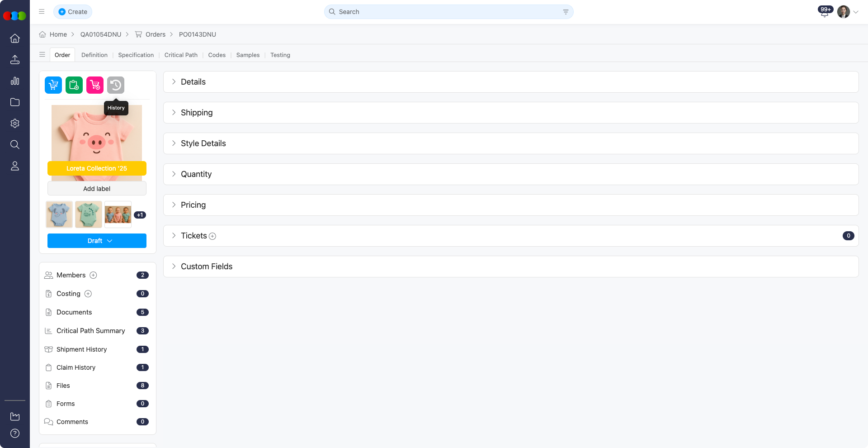This screenshot has width=868, height=448.
Task: Switch to the Critical Path tab
Action: [x=181, y=55]
